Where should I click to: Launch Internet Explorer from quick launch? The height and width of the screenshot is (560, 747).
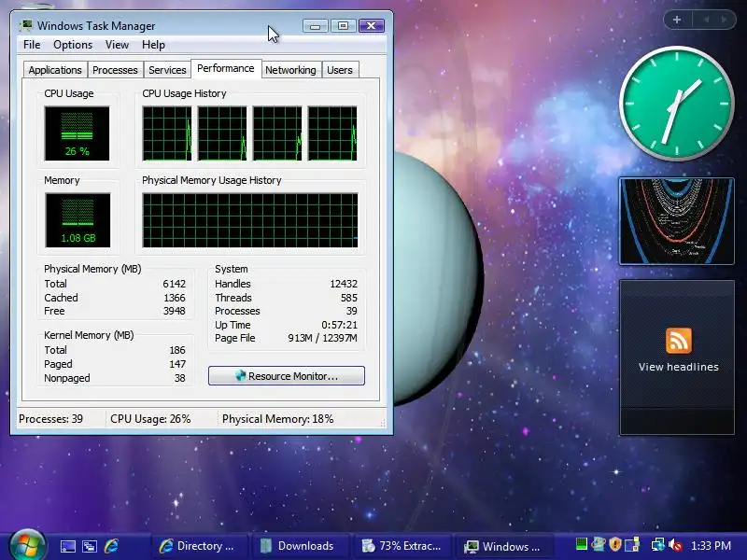[x=111, y=546]
